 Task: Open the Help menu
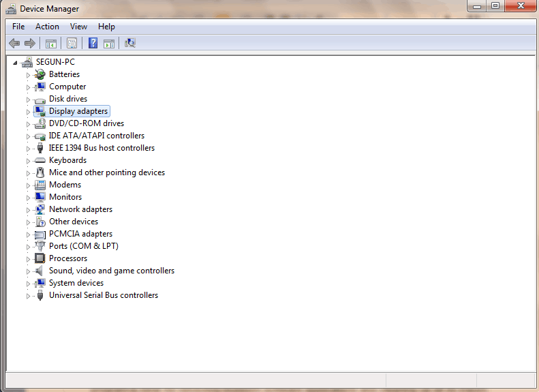(x=106, y=27)
